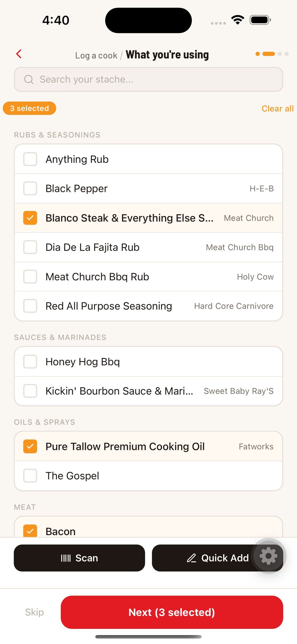The image size is (297, 644).
Task: Check the Anything Rub checkbox
Action: (30, 159)
